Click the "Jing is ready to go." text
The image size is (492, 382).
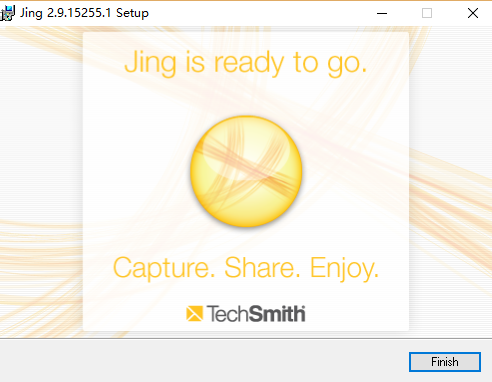tap(246, 63)
